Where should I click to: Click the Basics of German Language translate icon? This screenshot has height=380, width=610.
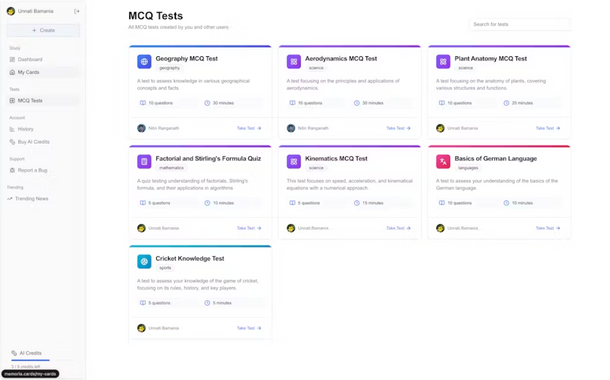tap(443, 161)
